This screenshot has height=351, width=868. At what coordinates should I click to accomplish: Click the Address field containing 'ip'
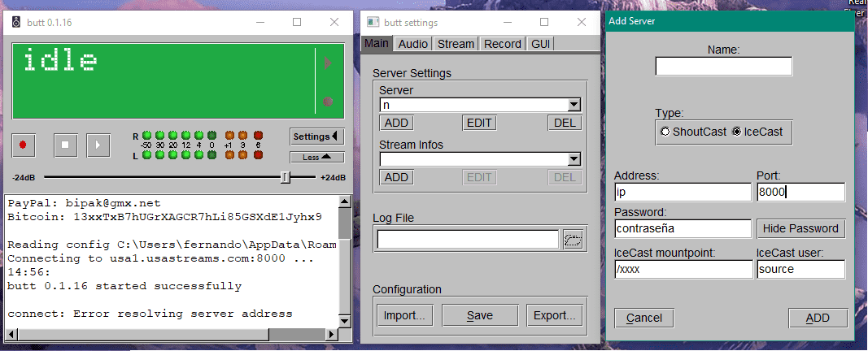pyautogui.click(x=683, y=192)
